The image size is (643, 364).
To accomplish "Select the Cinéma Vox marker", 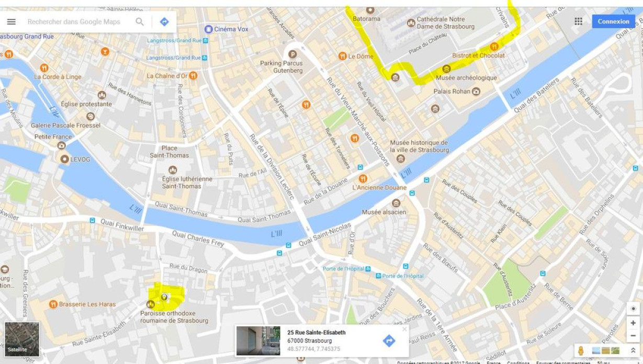I will [209, 29].
